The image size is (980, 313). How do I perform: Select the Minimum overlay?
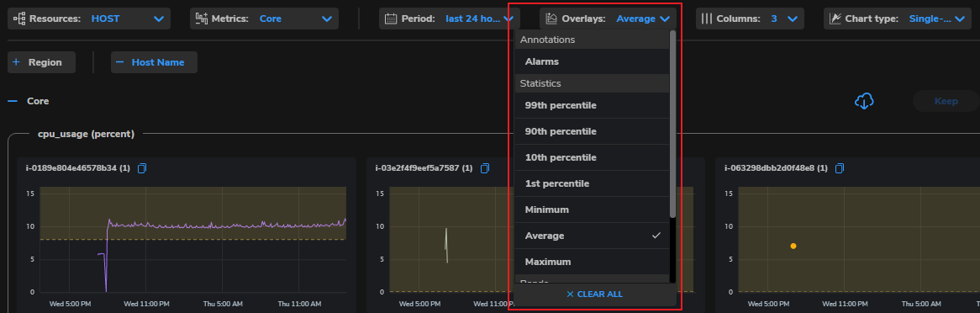pos(591,209)
